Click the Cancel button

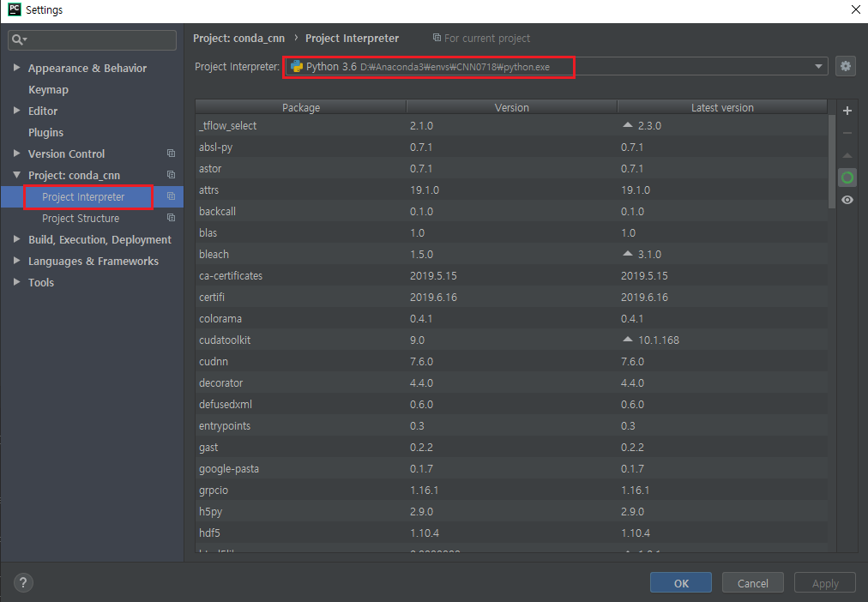pyautogui.click(x=753, y=583)
